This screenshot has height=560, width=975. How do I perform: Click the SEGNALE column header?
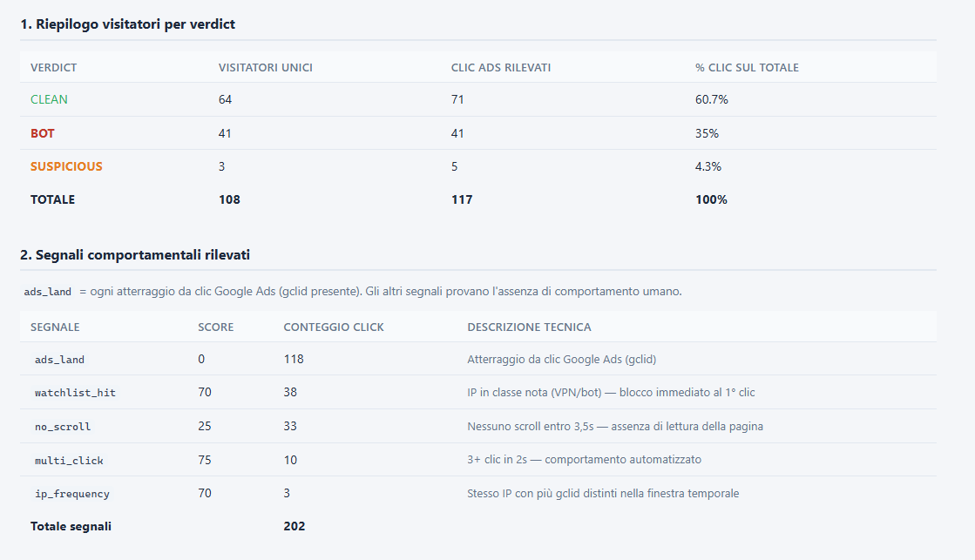point(55,327)
